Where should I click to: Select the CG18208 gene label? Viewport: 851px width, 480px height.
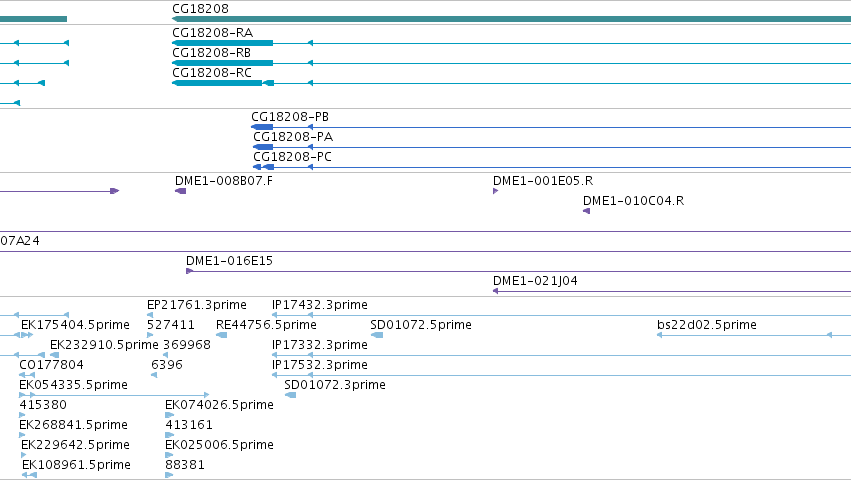[x=200, y=9]
